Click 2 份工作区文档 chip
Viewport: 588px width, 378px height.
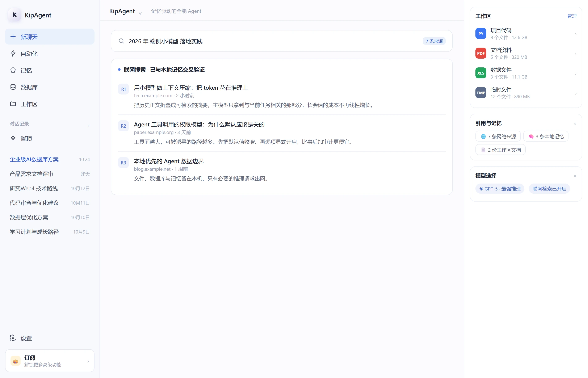coord(500,150)
